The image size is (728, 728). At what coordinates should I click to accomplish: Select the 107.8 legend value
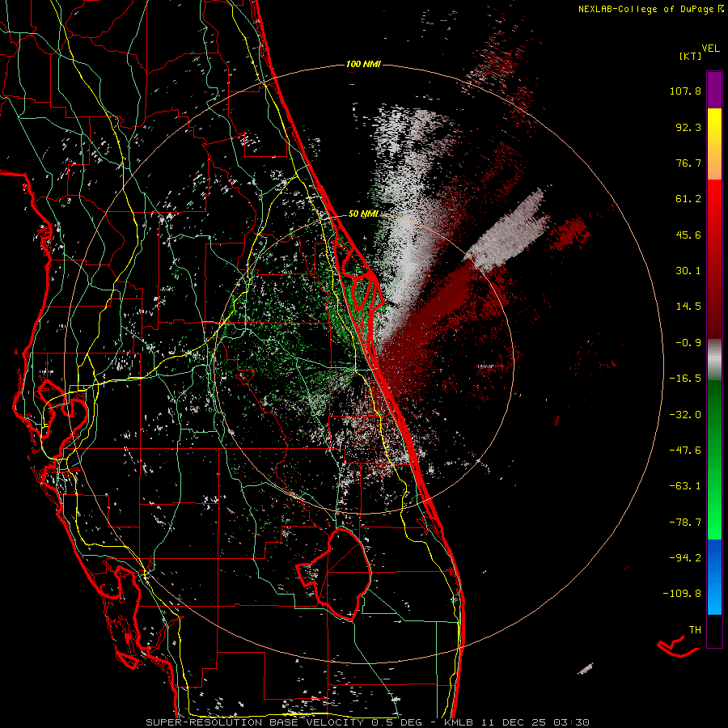[685, 91]
